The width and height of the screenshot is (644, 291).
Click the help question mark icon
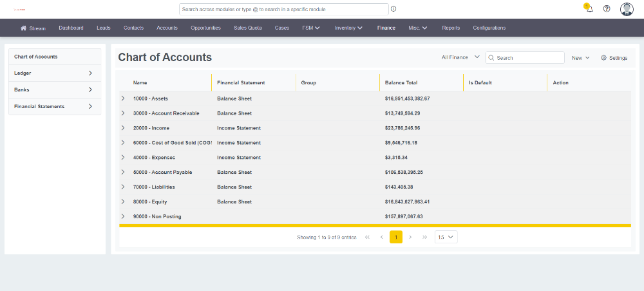[607, 9]
